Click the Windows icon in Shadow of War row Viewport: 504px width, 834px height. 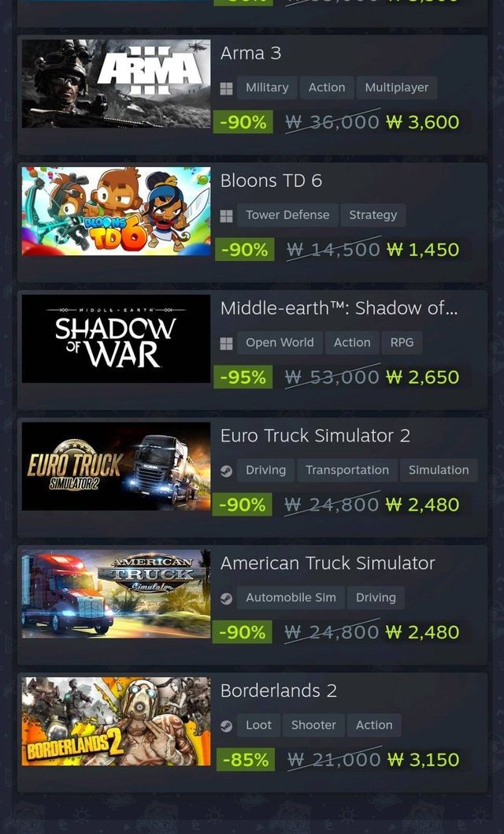pyautogui.click(x=226, y=344)
